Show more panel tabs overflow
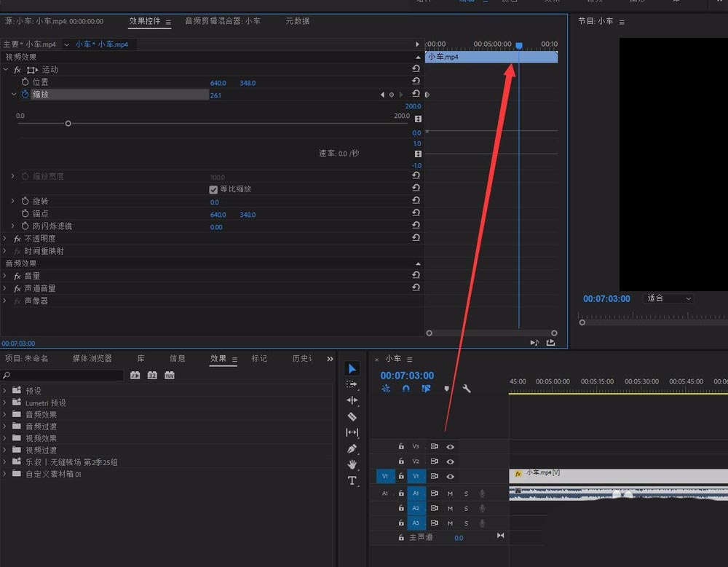 (330, 359)
